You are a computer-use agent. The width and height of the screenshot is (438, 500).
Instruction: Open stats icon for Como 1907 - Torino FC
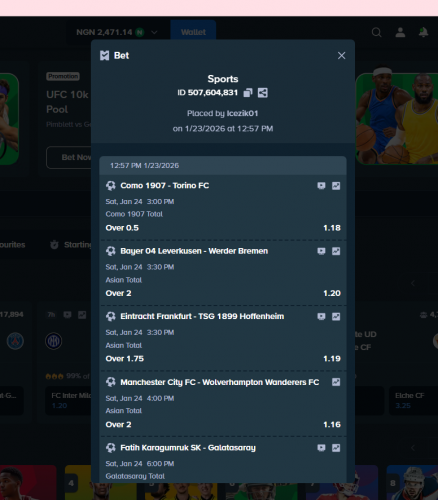[x=336, y=186]
